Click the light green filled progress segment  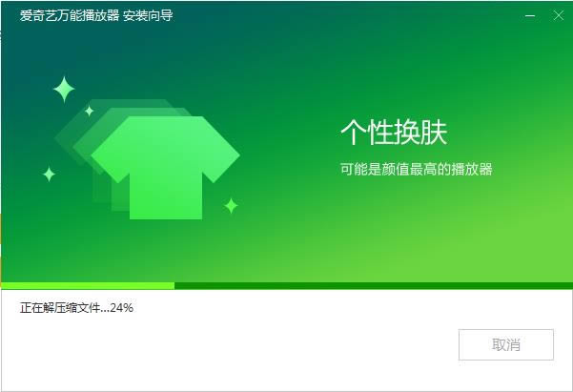pyautogui.click(x=88, y=285)
